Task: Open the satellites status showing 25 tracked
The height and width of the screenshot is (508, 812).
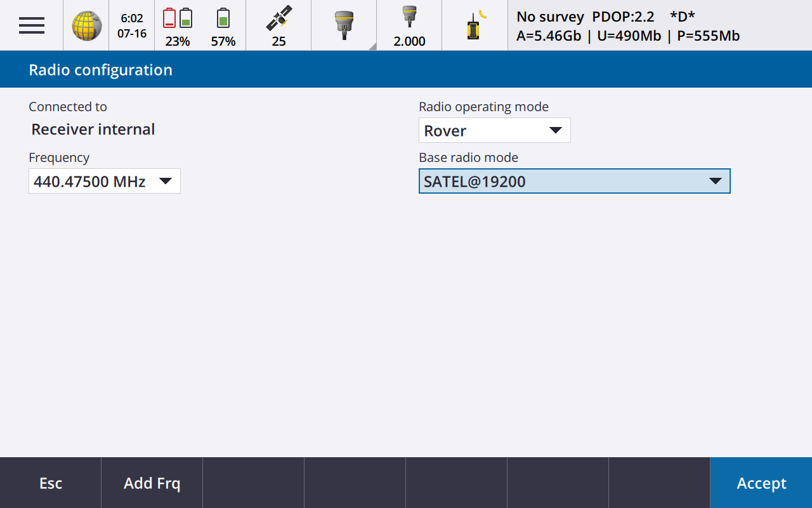Action: [x=278, y=25]
